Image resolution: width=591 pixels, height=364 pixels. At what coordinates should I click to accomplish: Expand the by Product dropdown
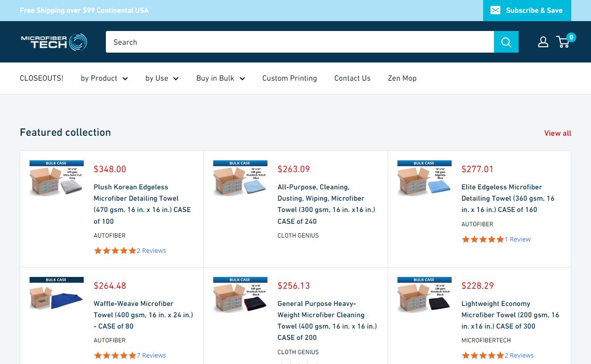104,78
